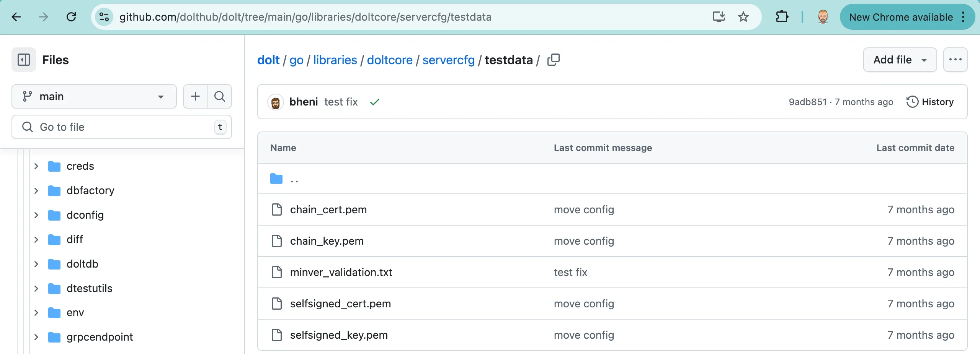Expand the creds folder in the tree

coord(36,166)
